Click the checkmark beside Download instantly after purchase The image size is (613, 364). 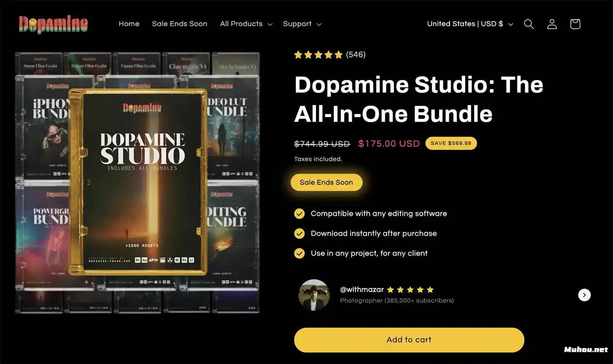pyautogui.click(x=300, y=233)
